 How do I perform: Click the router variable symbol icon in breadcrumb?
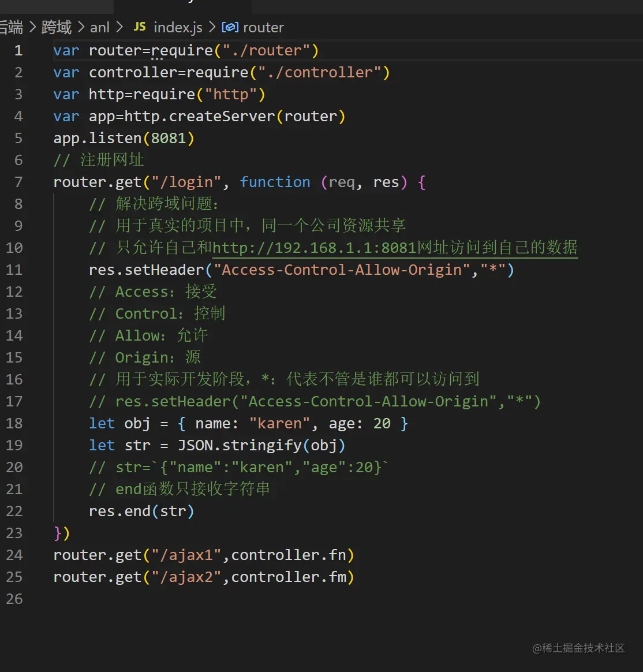pyautogui.click(x=230, y=28)
